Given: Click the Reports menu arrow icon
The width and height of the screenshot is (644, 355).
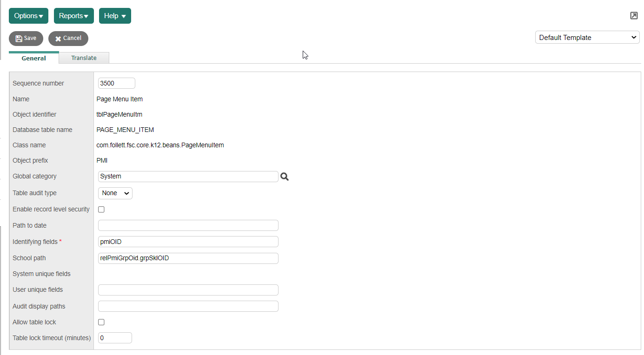Looking at the screenshot, I should coord(86,15).
